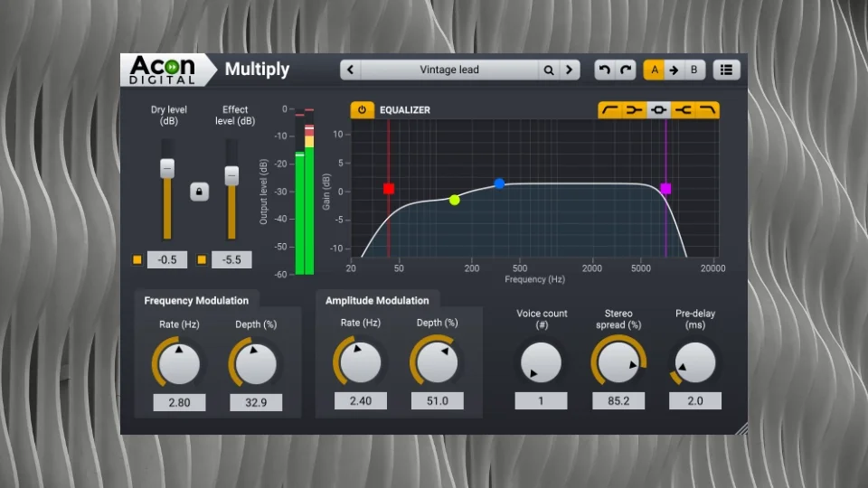Add a peak filter band
This screenshot has width=868, height=488.
659,110
